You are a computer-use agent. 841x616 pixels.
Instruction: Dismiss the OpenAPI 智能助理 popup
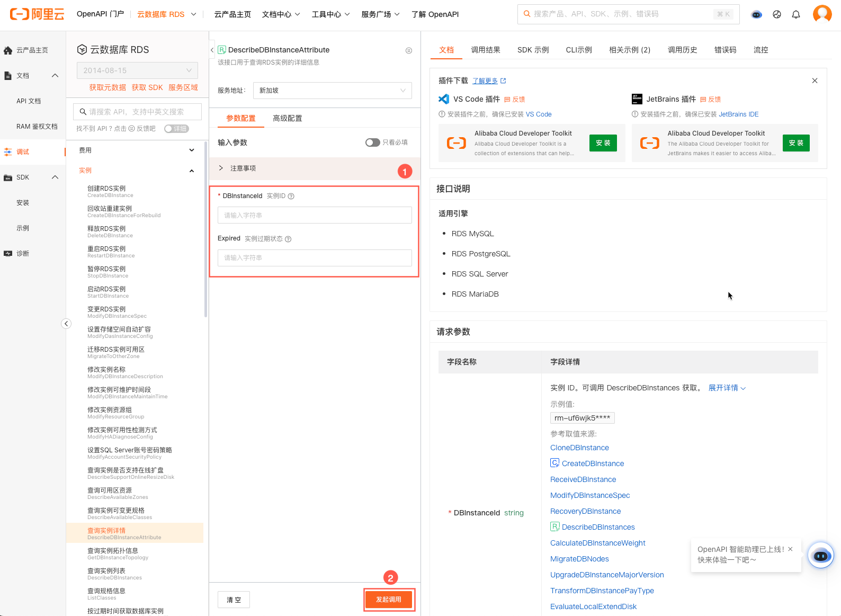click(790, 549)
